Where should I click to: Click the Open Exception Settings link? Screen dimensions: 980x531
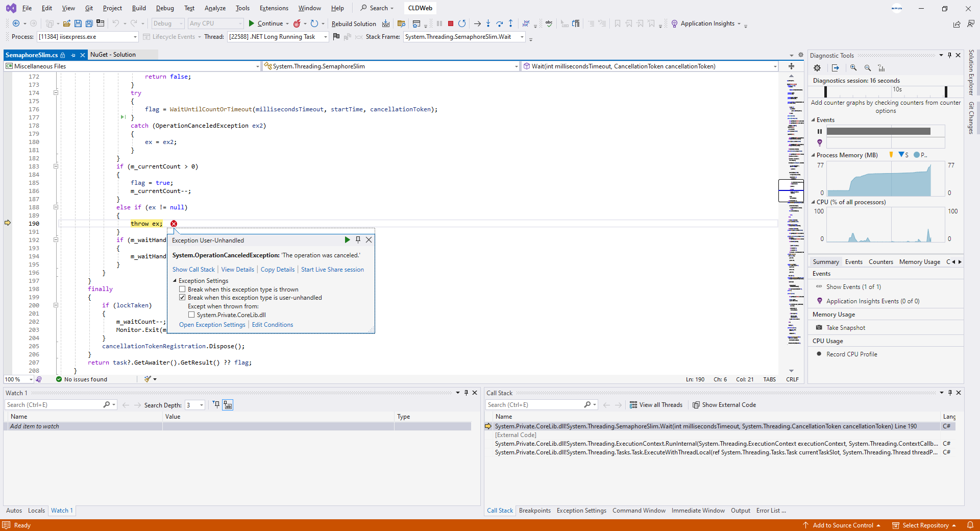point(212,325)
